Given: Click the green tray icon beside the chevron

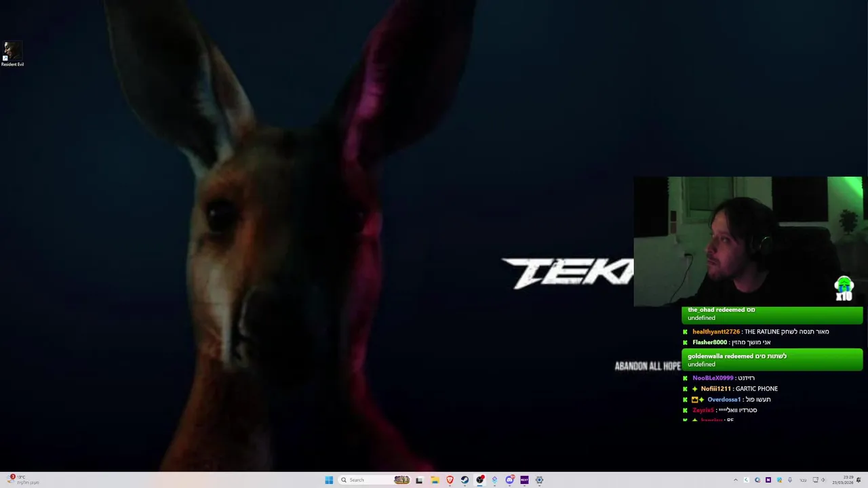Looking at the screenshot, I should pos(747,480).
